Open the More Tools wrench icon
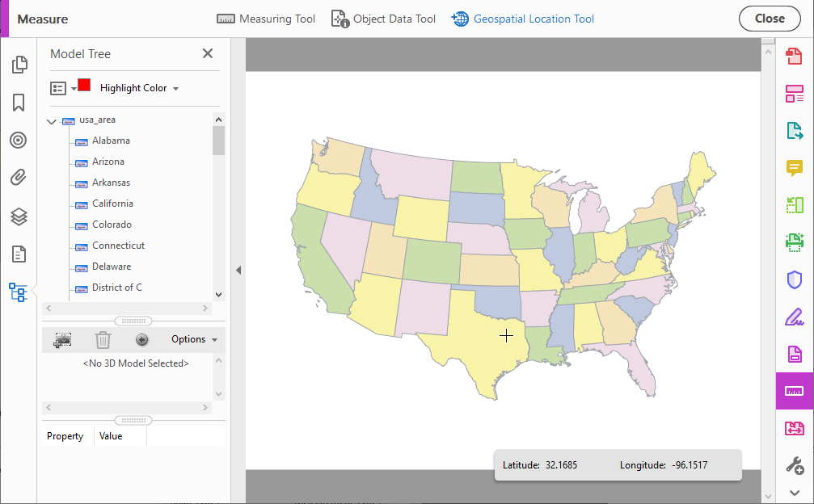814x504 pixels. (x=795, y=465)
